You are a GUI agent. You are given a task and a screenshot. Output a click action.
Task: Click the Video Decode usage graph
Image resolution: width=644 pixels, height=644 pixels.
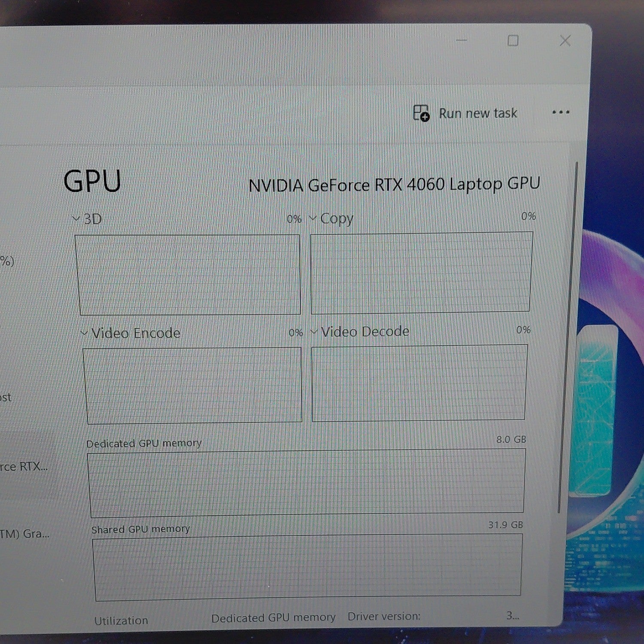click(419, 383)
